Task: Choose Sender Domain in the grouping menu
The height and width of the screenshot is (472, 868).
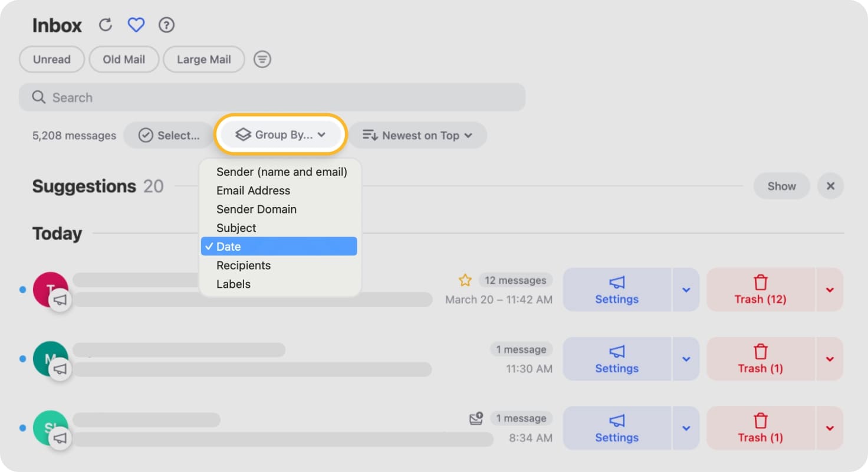Action: pos(257,209)
